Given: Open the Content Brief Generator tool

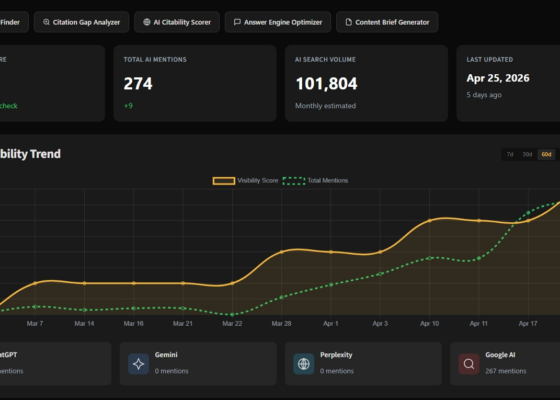Looking at the screenshot, I should coord(387,22).
